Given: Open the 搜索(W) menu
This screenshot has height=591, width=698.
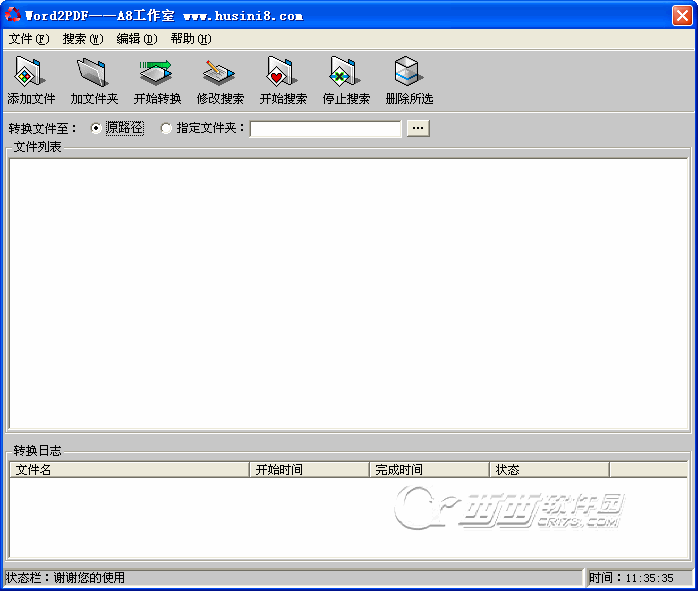Looking at the screenshot, I should 83,39.
